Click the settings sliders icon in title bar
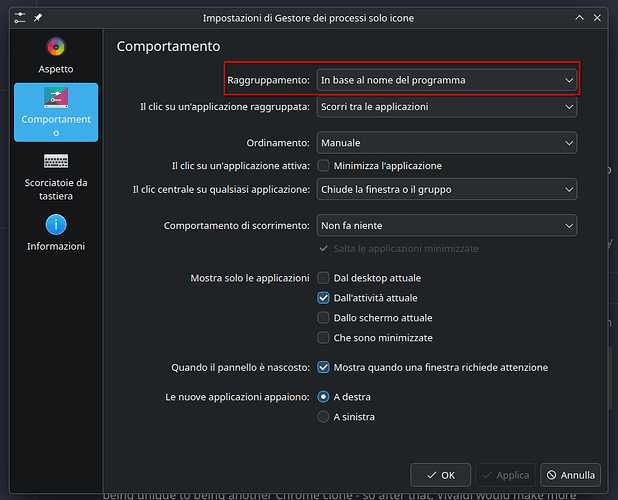This screenshot has height=500, width=618. 19,18
